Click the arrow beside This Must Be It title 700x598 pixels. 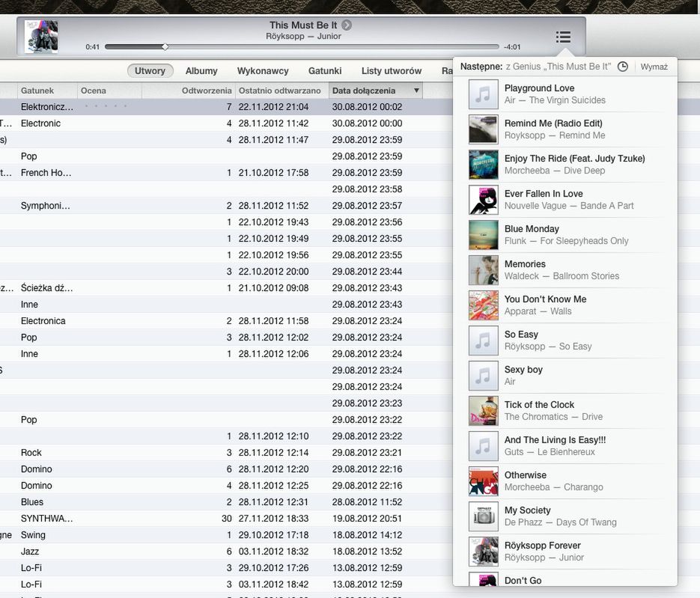pyautogui.click(x=347, y=25)
